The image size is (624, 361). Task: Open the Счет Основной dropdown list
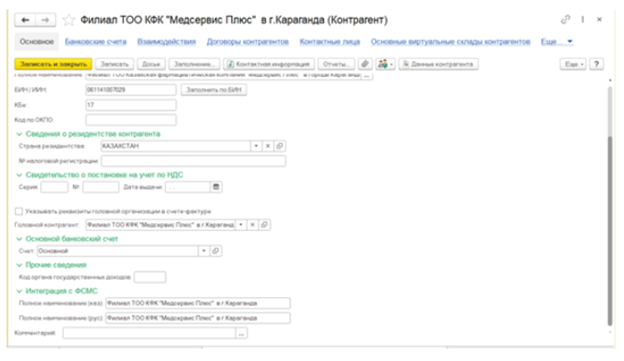click(x=204, y=251)
